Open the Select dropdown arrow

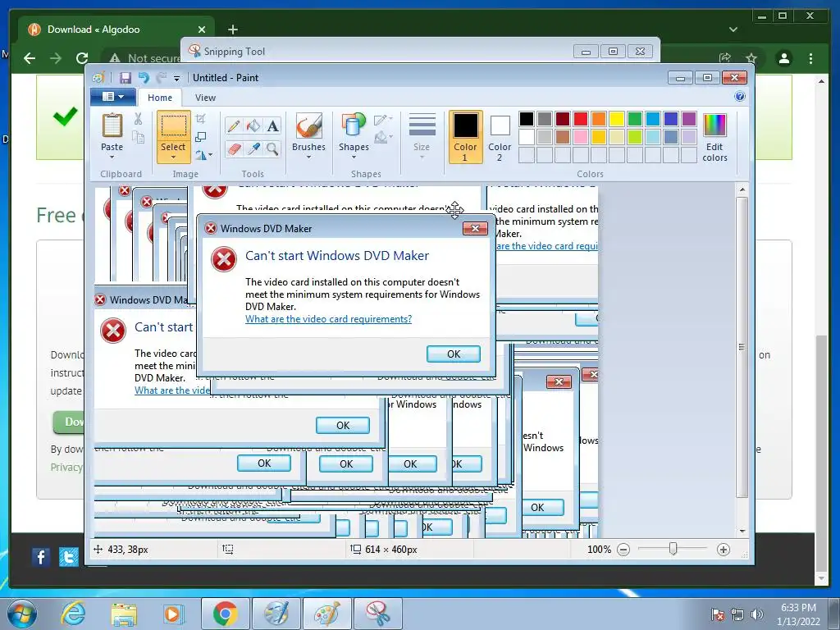173,157
